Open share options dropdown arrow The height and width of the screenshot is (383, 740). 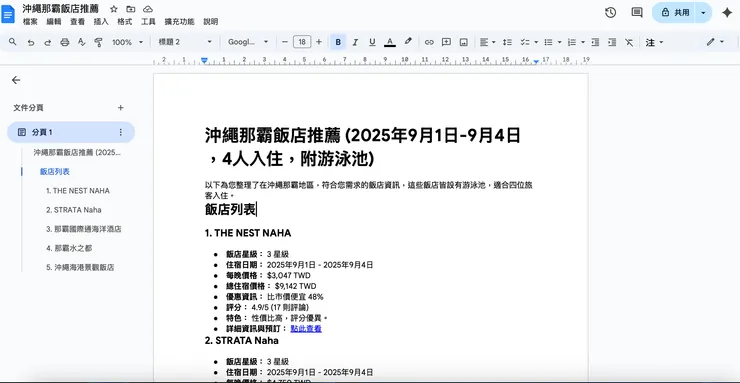tap(703, 13)
